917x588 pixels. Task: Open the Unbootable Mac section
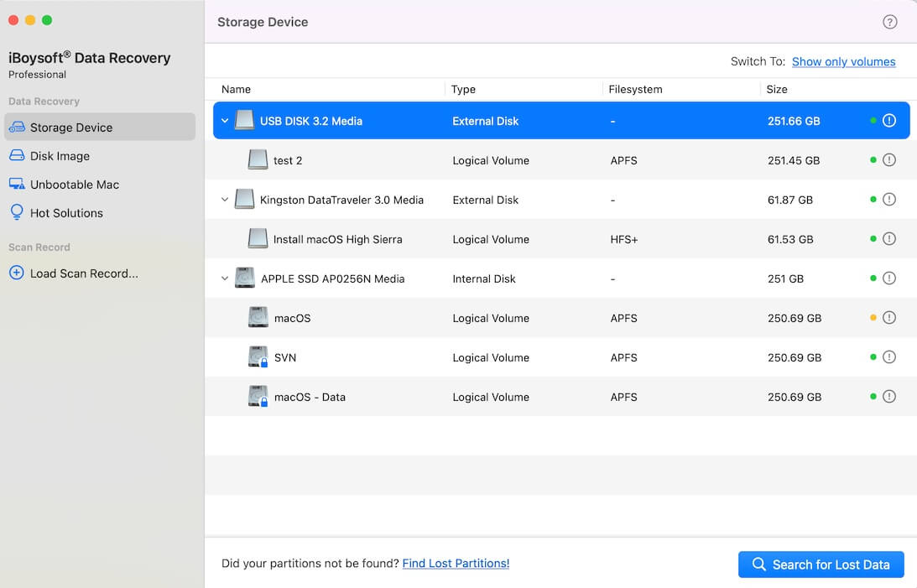[100, 184]
